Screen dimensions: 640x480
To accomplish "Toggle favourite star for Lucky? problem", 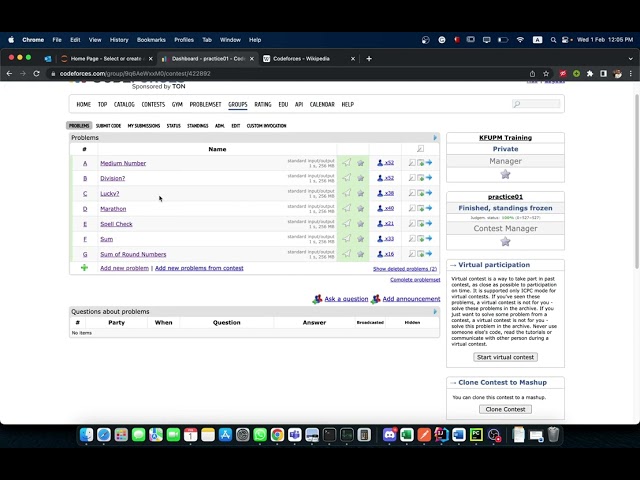I will (360, 193).
